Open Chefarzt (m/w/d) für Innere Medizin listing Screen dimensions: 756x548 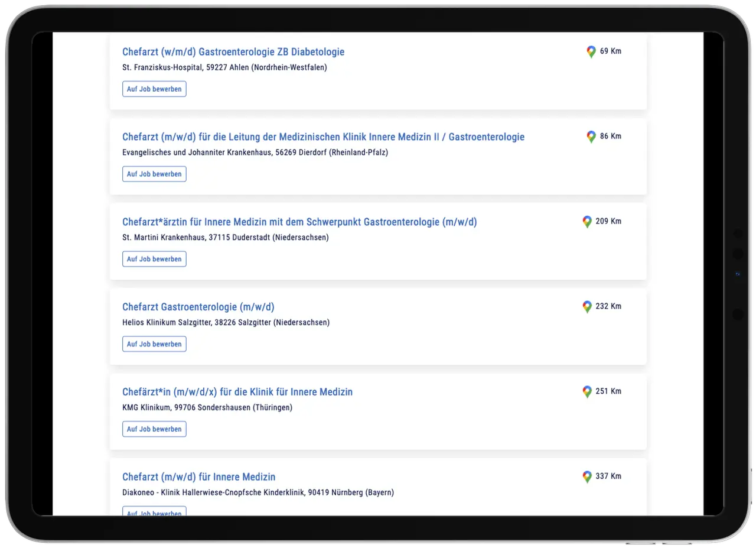tap(198, 478)
